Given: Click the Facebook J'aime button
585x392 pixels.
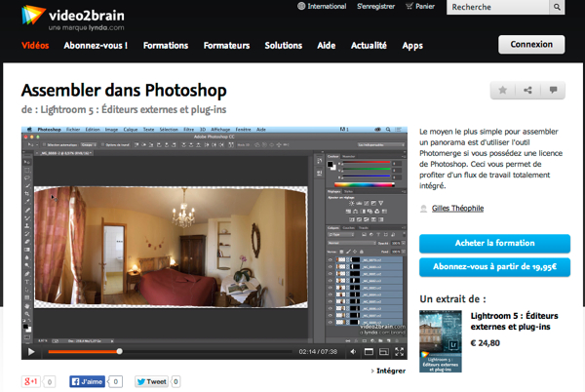Looking at the screenshot, I should click(x=88, y=381).
